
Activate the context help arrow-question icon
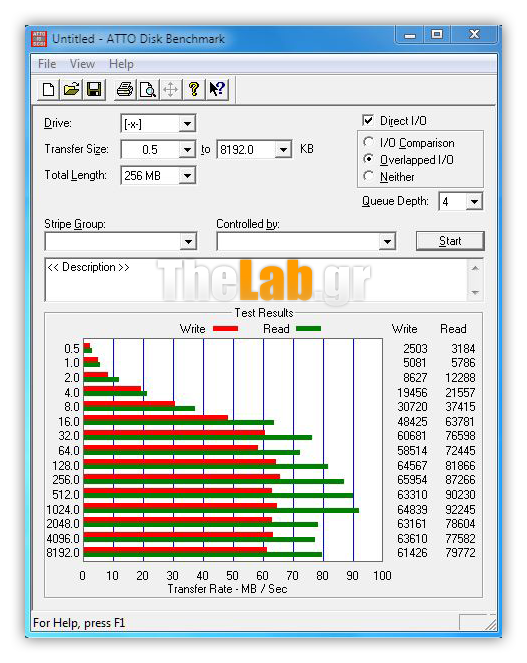coord(217,90)
